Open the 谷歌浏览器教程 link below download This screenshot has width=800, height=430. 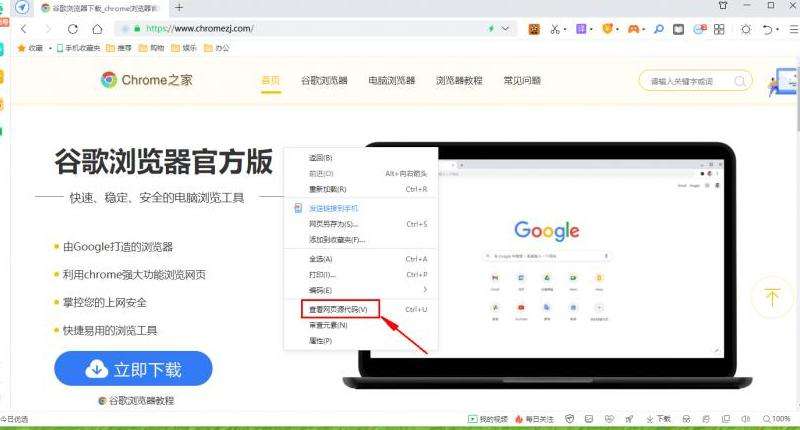[136, 401]
